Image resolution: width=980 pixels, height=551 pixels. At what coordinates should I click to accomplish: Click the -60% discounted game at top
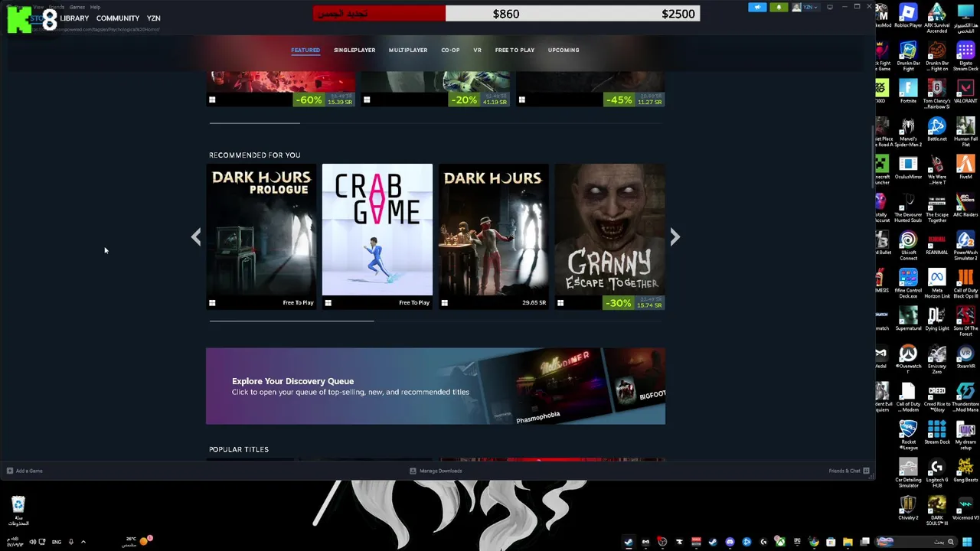tap(282, 90)
